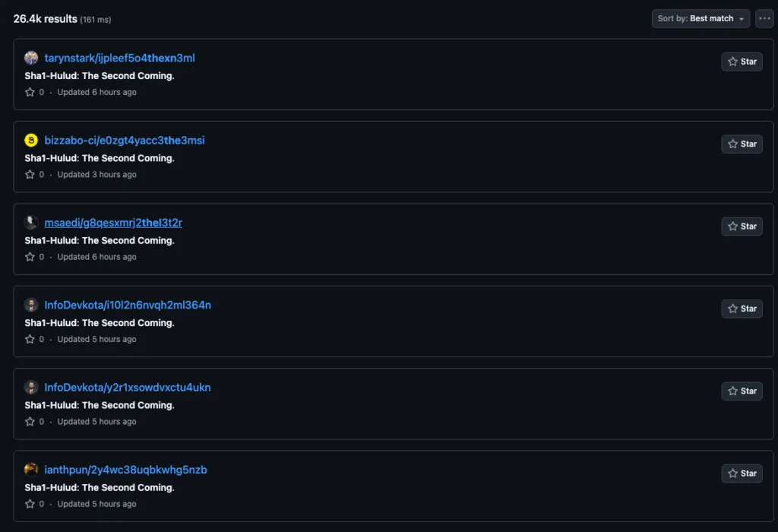The height and width of the screenshot is (532, 778).
Task: Click the yellow bizzabo-ci organization avatar
Action: tap(31, 141)
